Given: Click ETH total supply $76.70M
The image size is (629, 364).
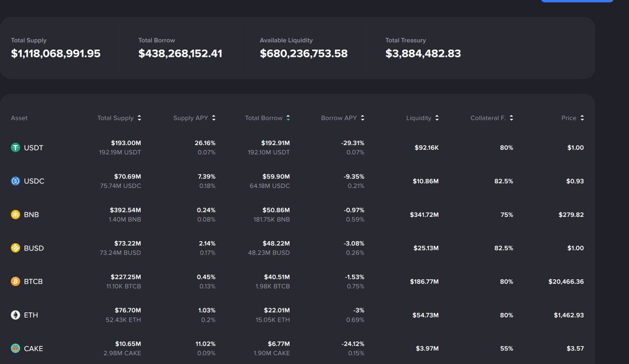Looking at the screenshot, I should coord(128,311).
